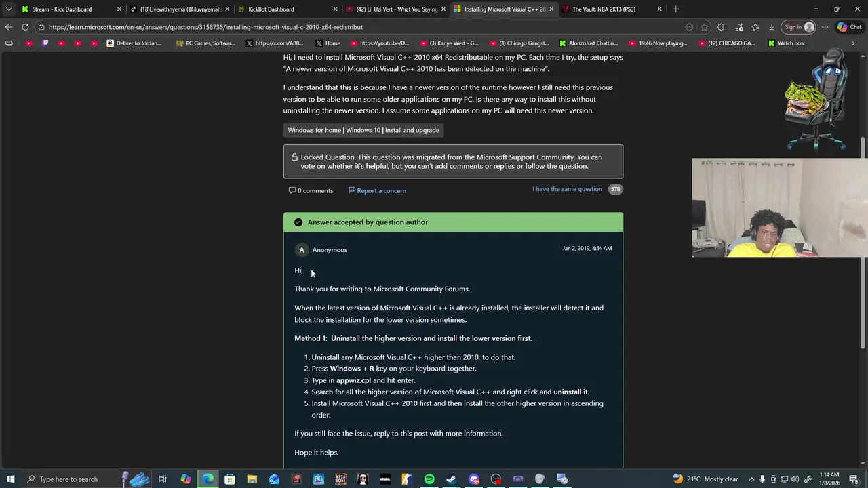868x488 pixels.
Task: Open clock showing 1:14 AM
Action: click(829, 479)
